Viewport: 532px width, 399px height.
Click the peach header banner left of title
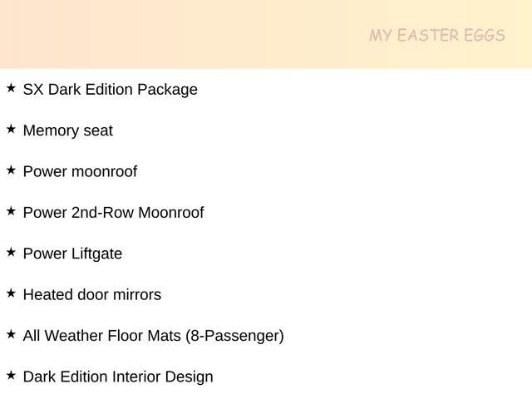(166, 35)
